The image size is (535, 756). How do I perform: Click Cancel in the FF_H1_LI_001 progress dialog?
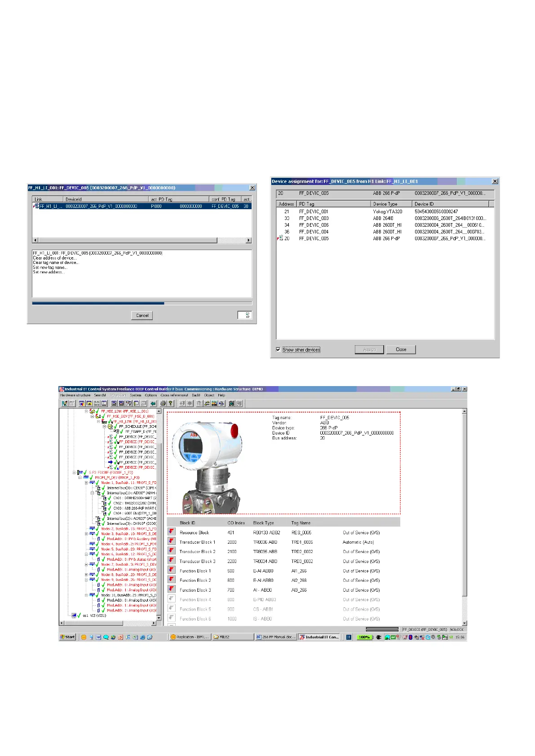[x=142, y=315]
